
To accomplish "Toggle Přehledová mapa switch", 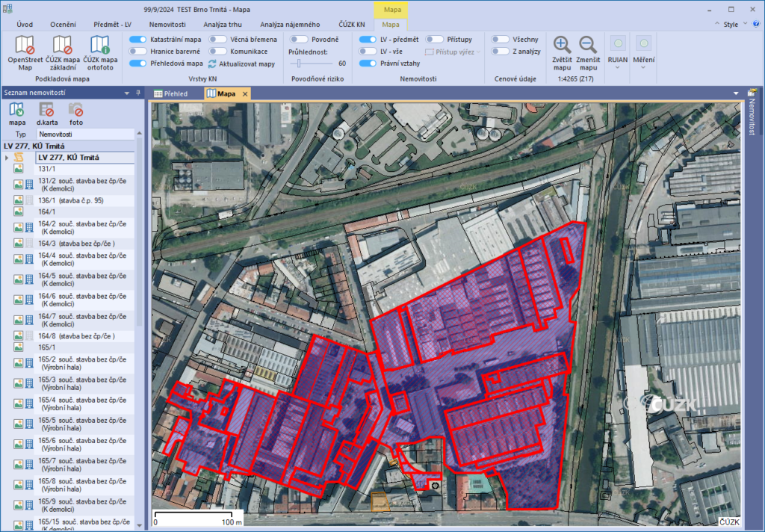I will [x=137, y=64].
